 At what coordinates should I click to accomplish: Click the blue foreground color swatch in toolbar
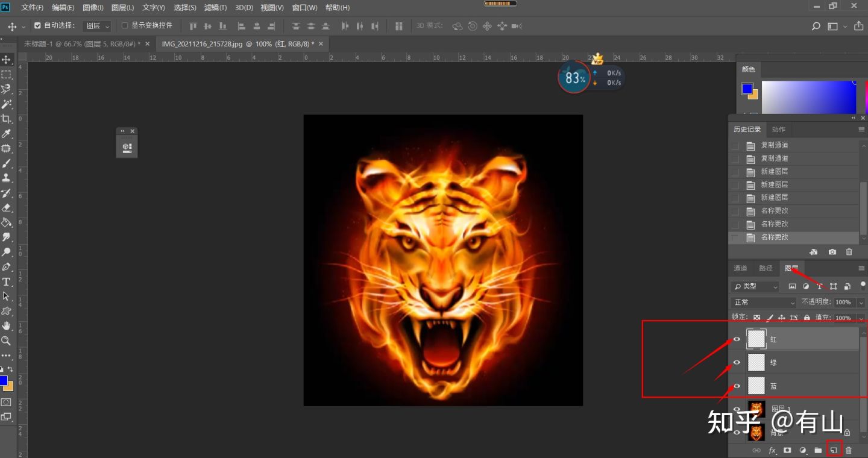point(4,381)
